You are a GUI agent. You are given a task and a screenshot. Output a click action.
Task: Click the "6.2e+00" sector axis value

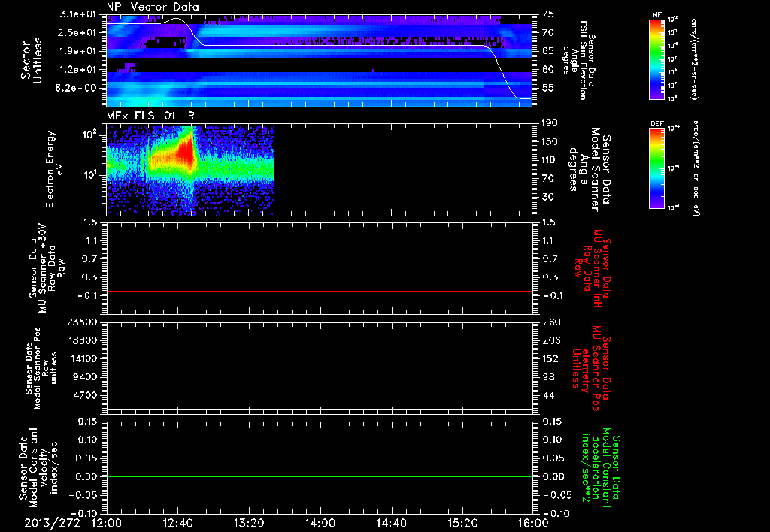[x=77, y=88]
